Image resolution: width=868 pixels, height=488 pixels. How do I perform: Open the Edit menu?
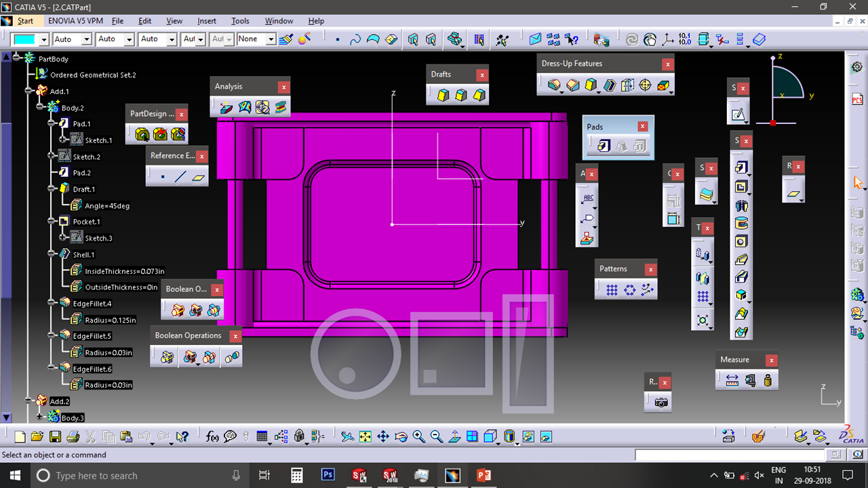[145, 21]
